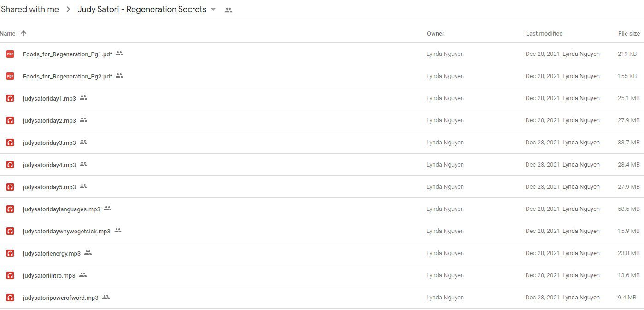
Task: Click shared icon beside judysatoripowerofword.mp3
Action: 106,297
